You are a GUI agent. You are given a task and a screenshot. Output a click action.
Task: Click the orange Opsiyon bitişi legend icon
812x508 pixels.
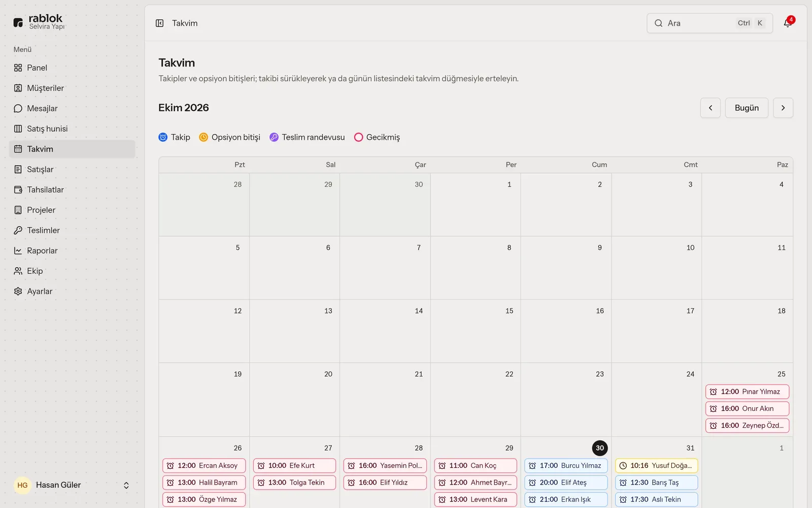tap(204, 137)
